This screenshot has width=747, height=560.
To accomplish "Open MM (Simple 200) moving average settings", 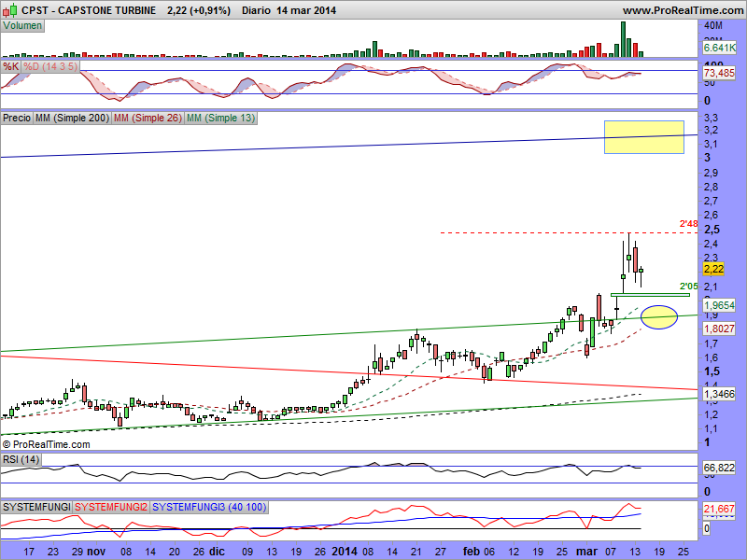I will pos(72,118).
